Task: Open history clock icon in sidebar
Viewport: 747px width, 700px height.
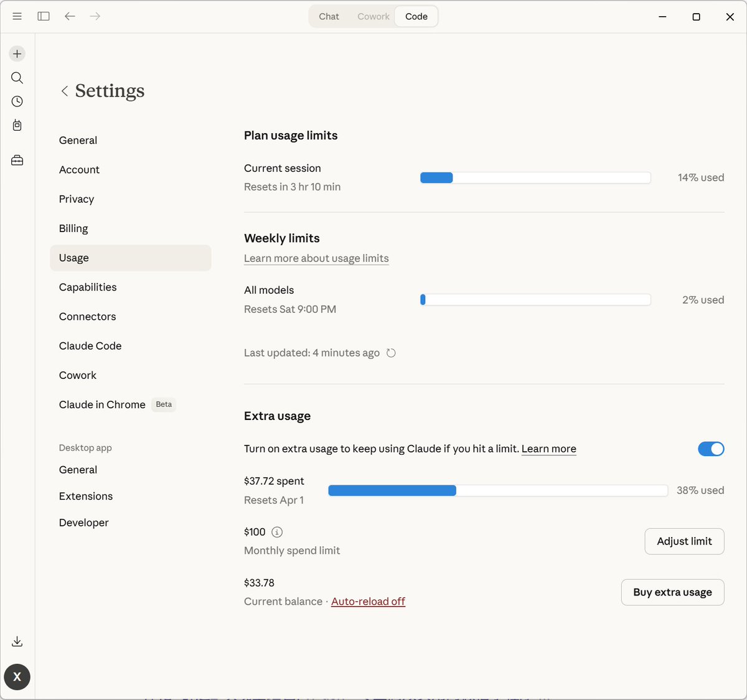Action: (x=17, y=101)
